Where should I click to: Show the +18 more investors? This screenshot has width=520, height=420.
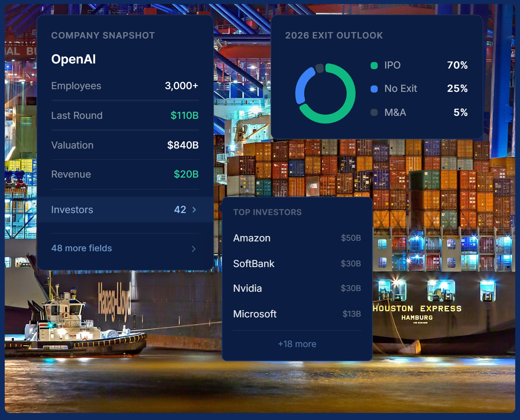click(x=297, y=344)
